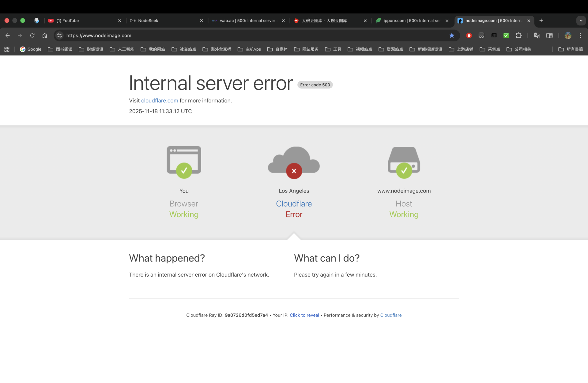
Task: Close the wap.ac tab
Action: pyautogui.click(x=283, y=21)
